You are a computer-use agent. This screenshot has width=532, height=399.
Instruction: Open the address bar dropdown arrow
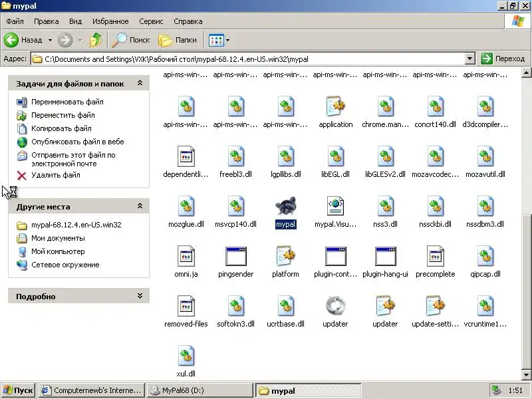coord(469,59)
